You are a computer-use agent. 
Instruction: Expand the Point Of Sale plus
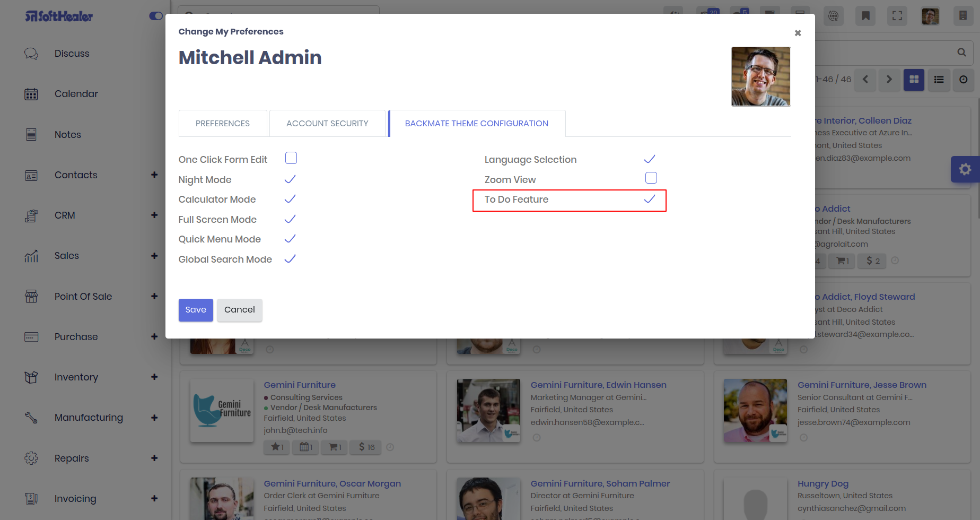(x=154, y=296)
